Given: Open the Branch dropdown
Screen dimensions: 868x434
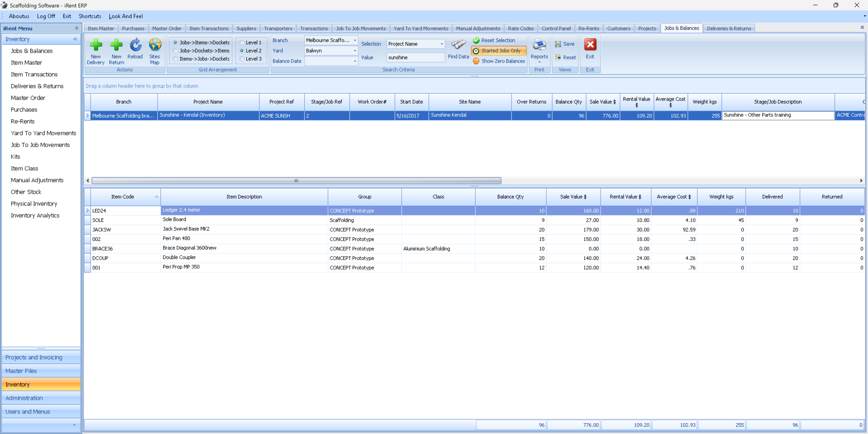Looking at the screenshot, I should tap(355, 40).
